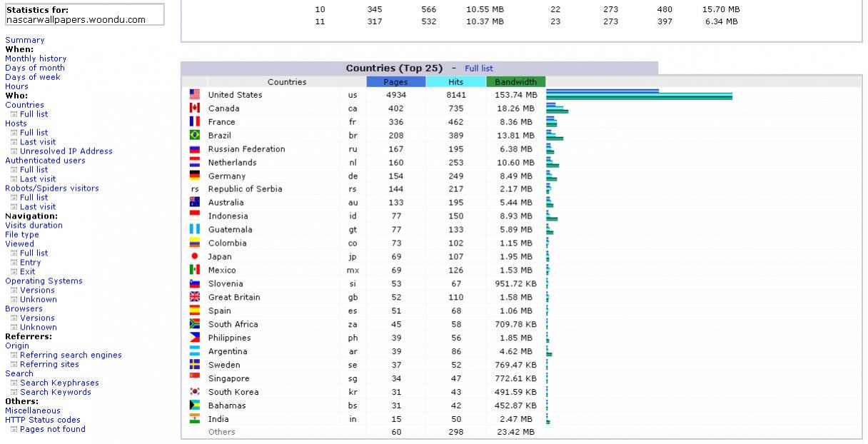The image size is (868, 444).
Task: Click the Argentina flag icon
Action: tap(194, 351)
